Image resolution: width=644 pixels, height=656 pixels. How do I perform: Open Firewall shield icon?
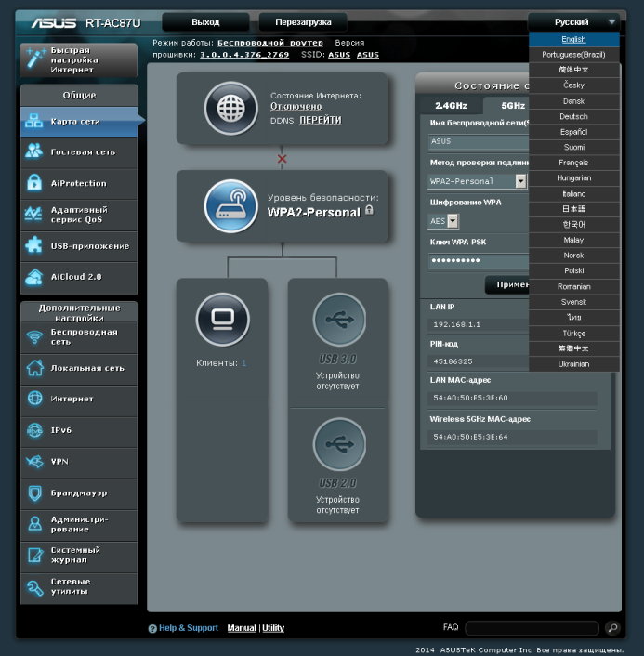(34, 492)
